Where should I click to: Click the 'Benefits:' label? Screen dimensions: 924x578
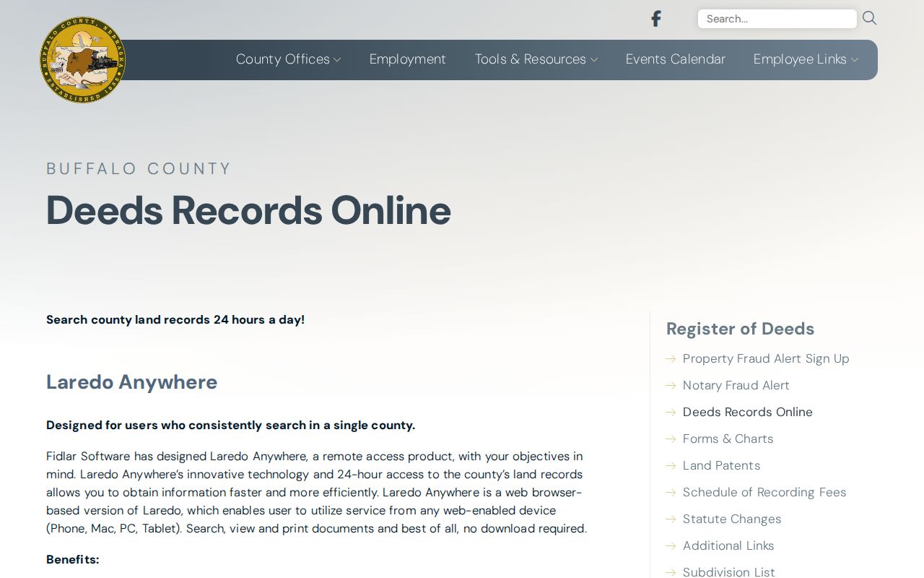pyautogui.click(x=73, y=559)
